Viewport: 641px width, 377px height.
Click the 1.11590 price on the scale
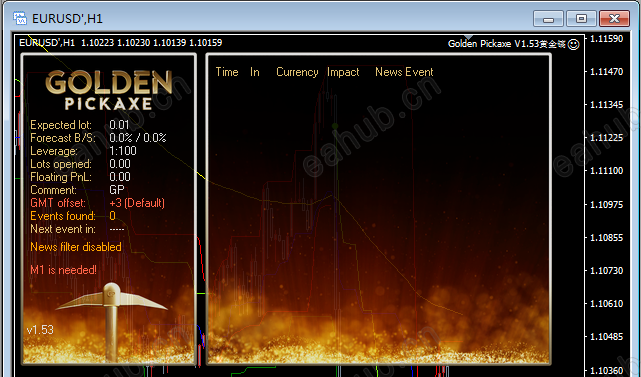(x=606, y=38)
